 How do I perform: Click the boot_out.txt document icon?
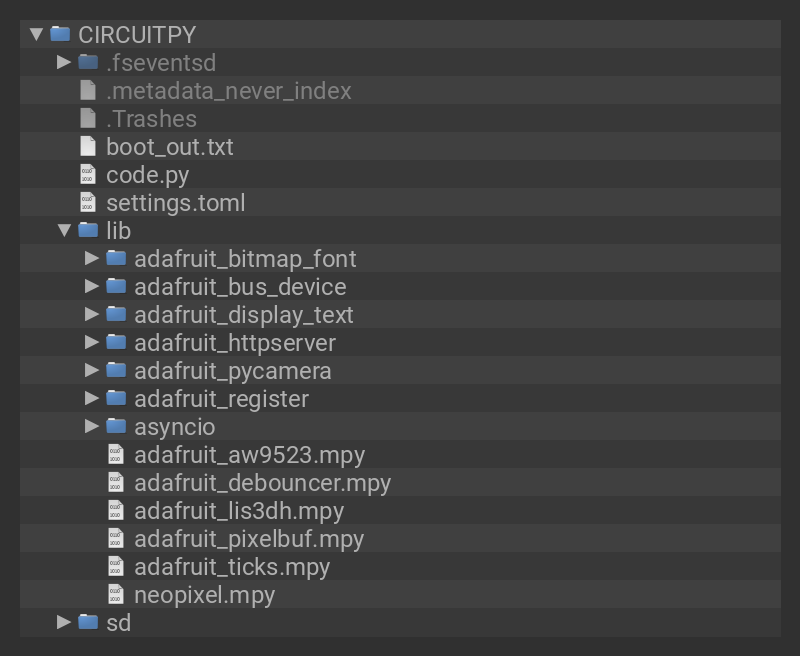(x=88, y=146)
